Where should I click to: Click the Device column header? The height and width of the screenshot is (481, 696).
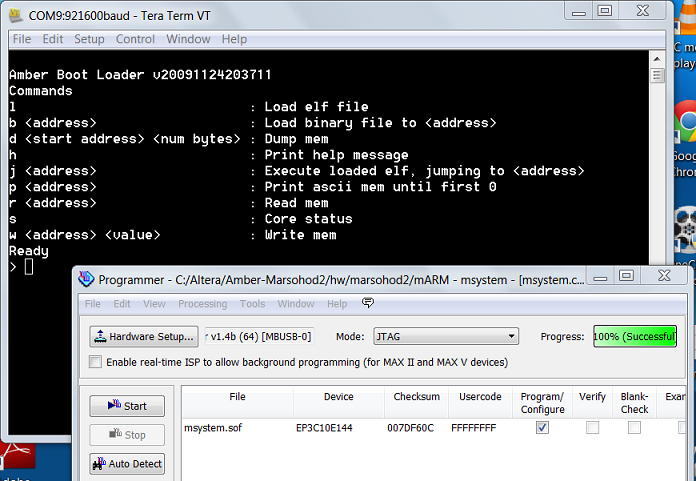[x=339, y=402]
